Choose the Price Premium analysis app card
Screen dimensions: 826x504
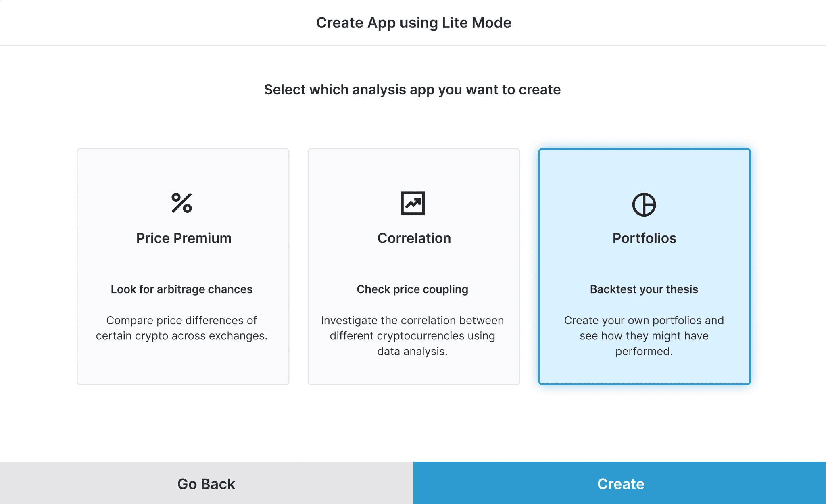[183, 266]
